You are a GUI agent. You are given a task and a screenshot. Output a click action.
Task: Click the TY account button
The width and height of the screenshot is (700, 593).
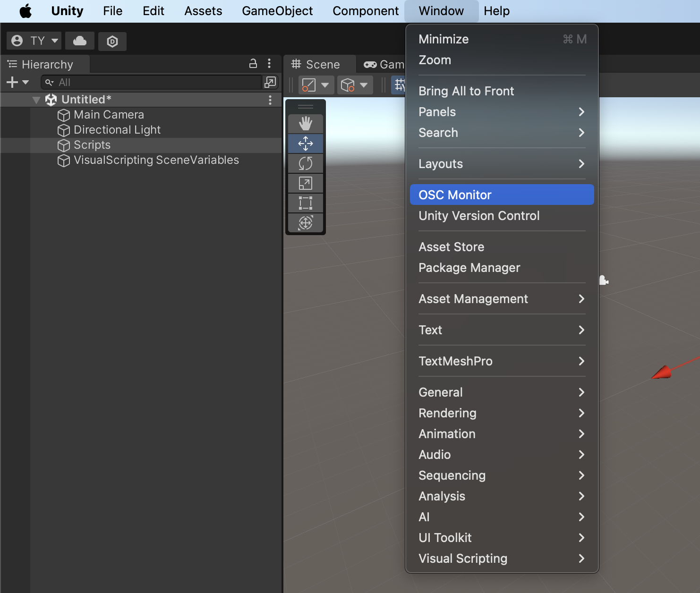click(34, 41)
